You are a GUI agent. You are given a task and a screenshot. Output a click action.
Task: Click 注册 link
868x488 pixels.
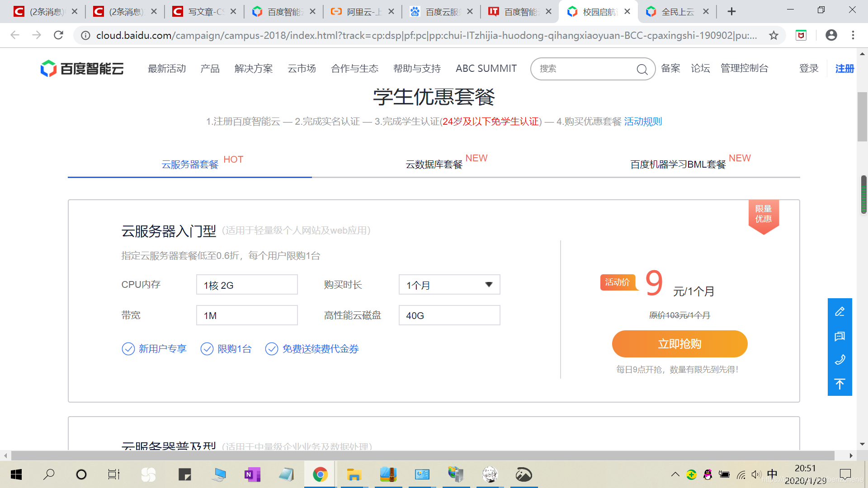[844, 69]
